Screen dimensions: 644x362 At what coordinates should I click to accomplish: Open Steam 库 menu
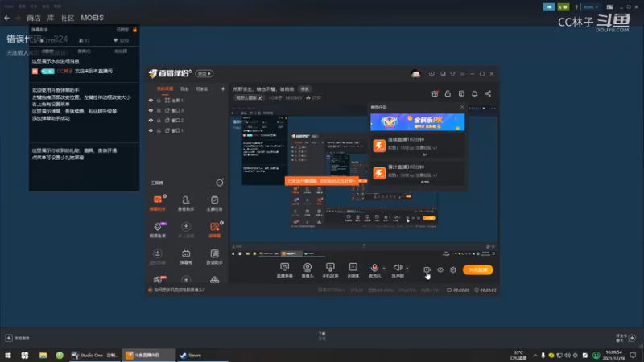pyautogui.click(x=51, y=18)
